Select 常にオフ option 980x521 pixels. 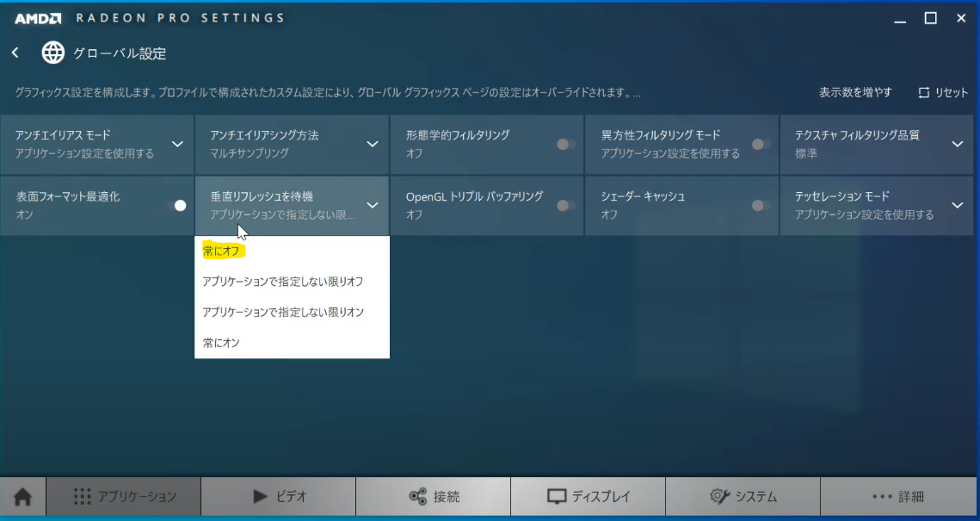pyautogui.click(x=292, y=251)
